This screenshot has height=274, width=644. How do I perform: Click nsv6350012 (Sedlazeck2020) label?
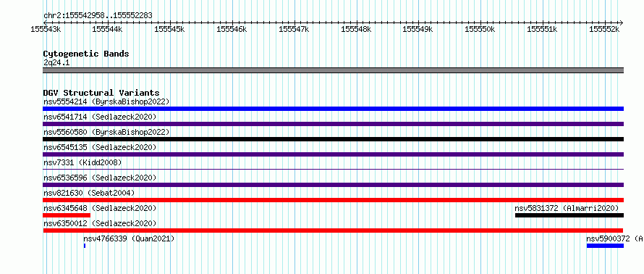(x=100, y=223)
